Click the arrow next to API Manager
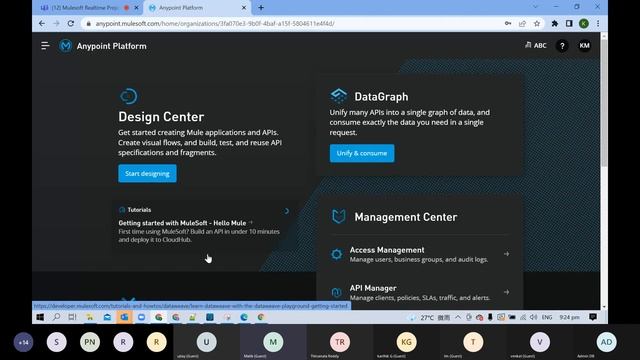 [506, 292]
